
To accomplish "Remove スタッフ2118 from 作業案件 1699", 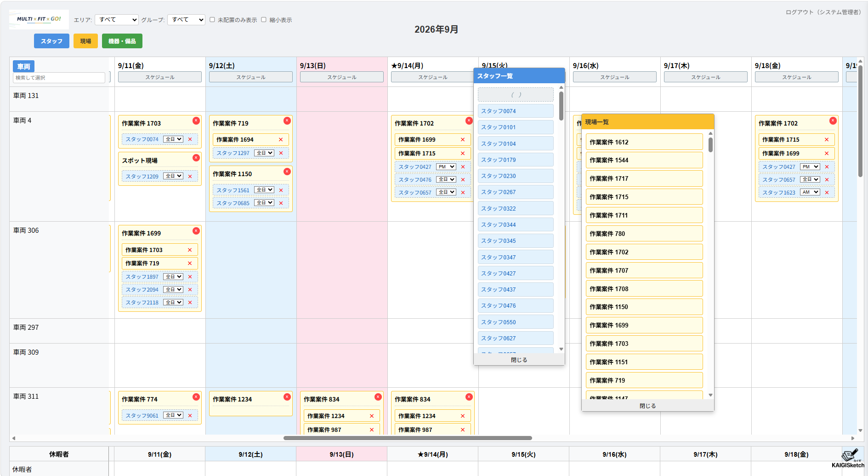I will tap(190, 303).
